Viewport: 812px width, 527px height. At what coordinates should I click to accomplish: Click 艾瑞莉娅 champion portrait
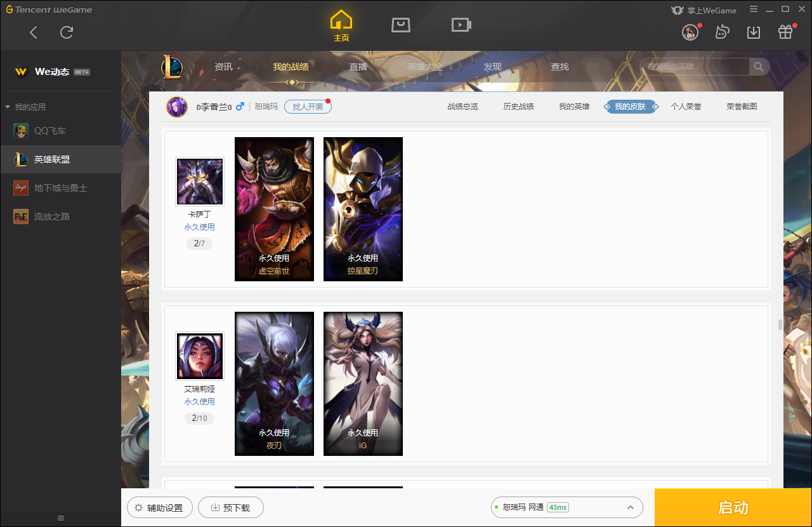200,356
